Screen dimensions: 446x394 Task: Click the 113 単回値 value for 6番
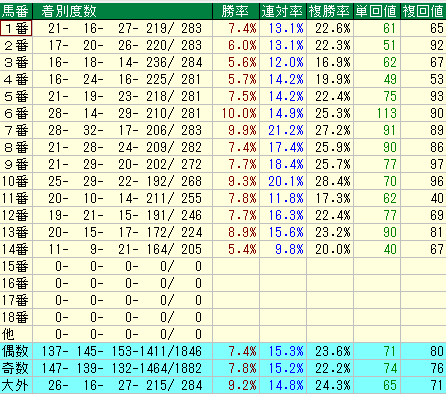click(387, 113)
